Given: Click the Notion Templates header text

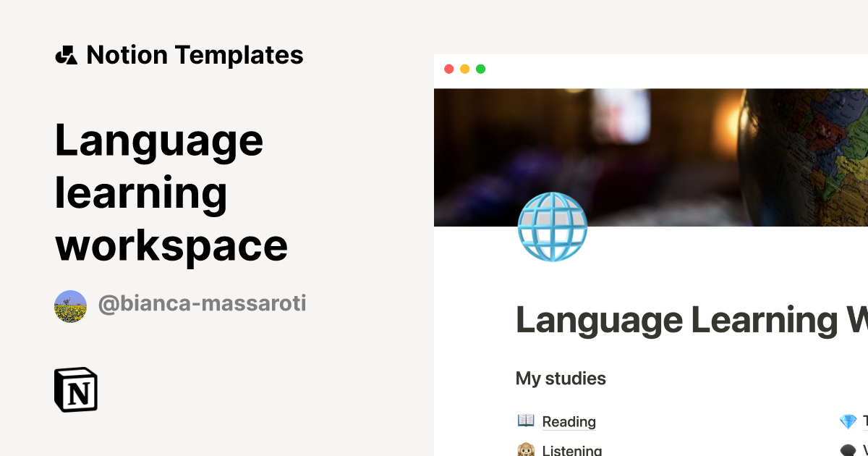Looking at the screenshot, I should pyautogui.click(x=195, y=54).
